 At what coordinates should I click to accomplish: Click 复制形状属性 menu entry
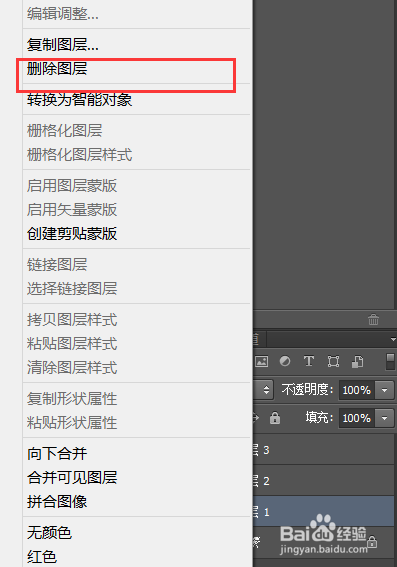(x=72, y=398)
